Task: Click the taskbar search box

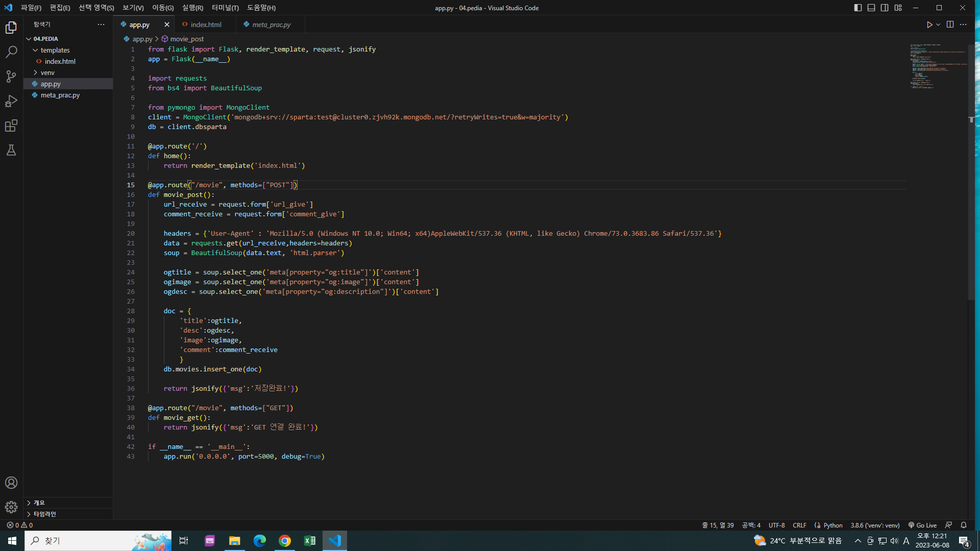Action: point(98,541)
